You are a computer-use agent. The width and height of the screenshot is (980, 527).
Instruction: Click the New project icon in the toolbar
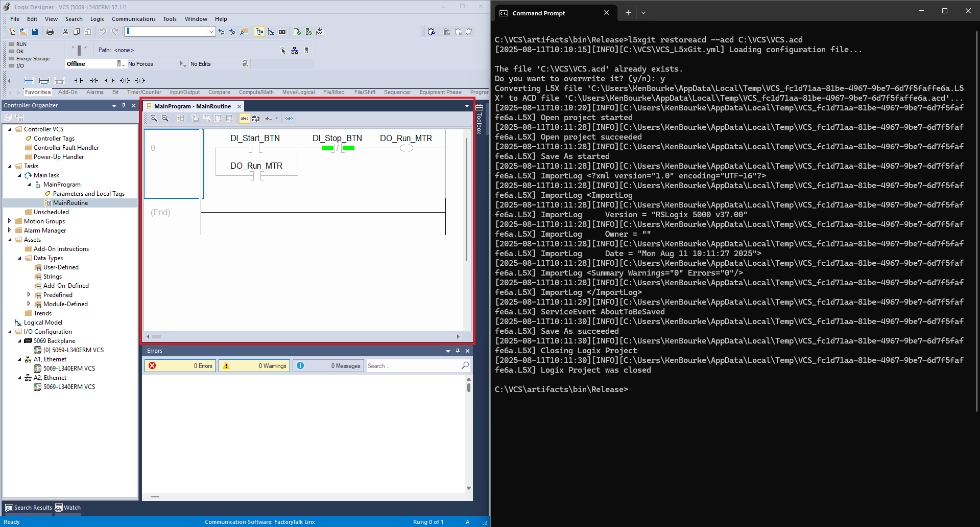pos(12,32)
